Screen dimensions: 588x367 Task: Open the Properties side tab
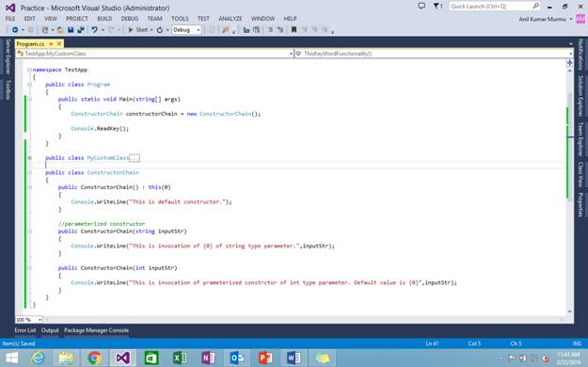point(580,205)
